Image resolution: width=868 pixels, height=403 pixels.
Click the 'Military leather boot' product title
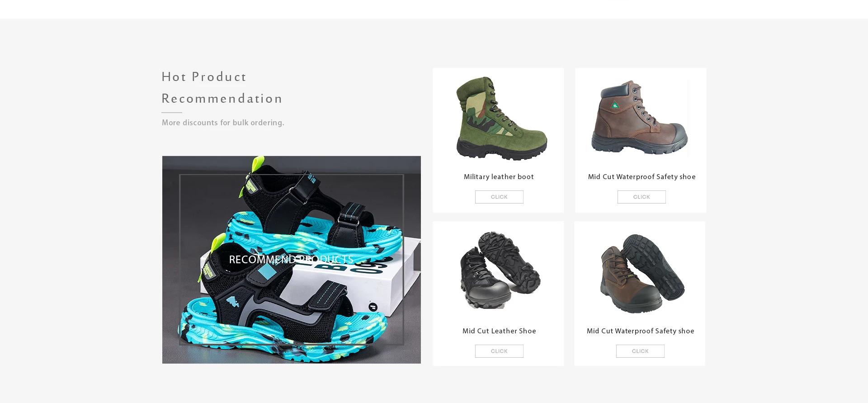click(x=499, y=177)
